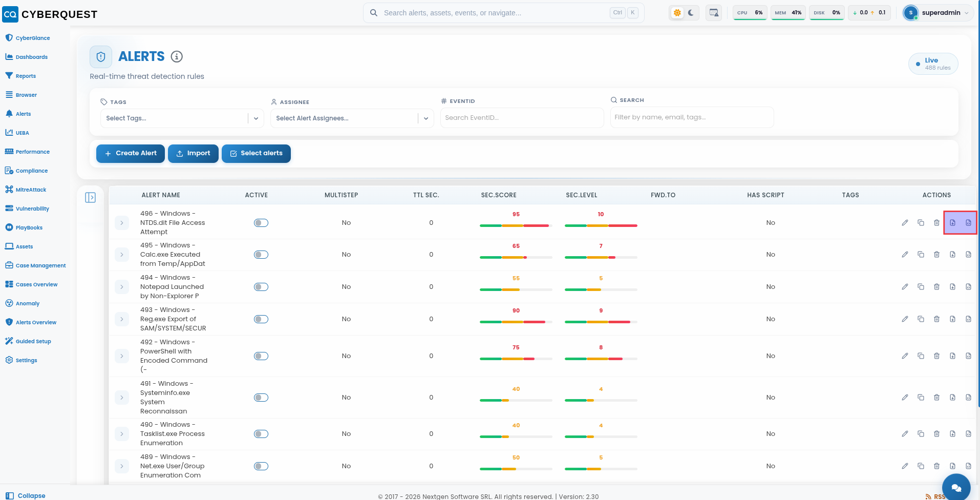Switch to dark theme moon icon
The width and height of the screenshot is (980, 500).
coord(691,13)
